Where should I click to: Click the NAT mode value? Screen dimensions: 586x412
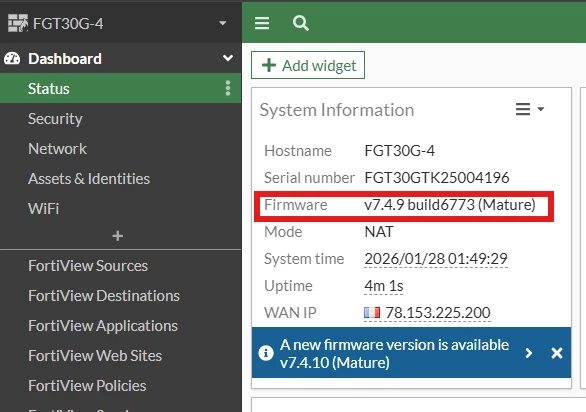(x=379, y=232)
